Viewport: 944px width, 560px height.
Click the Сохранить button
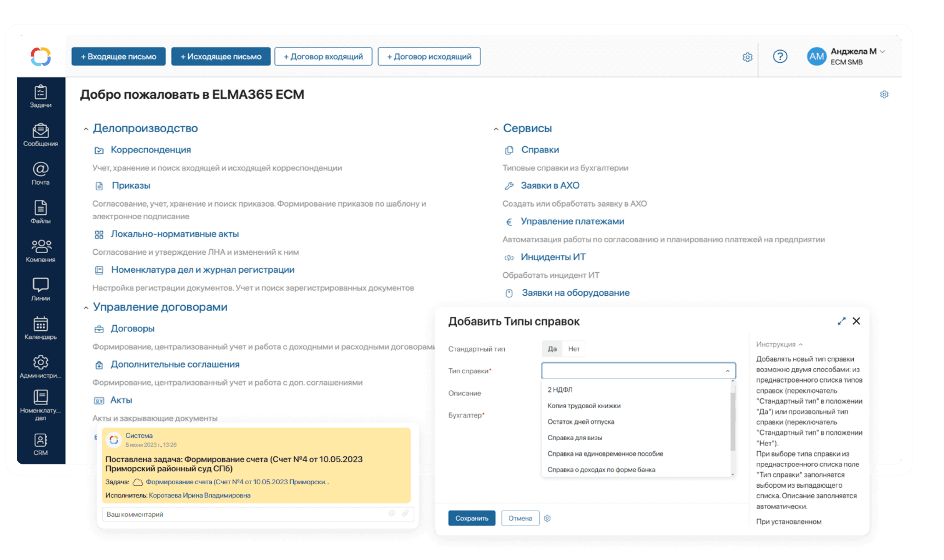(x=472, y=518)
